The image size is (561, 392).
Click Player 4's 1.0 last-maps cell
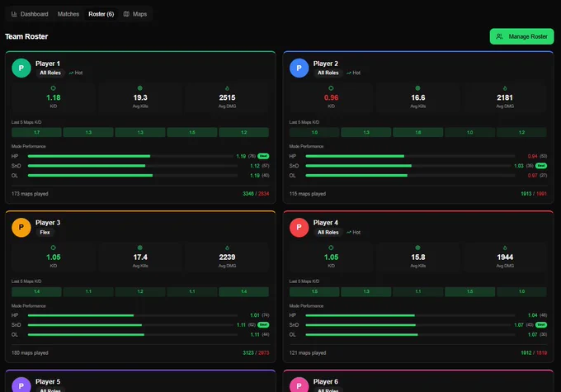pos(521,292)
